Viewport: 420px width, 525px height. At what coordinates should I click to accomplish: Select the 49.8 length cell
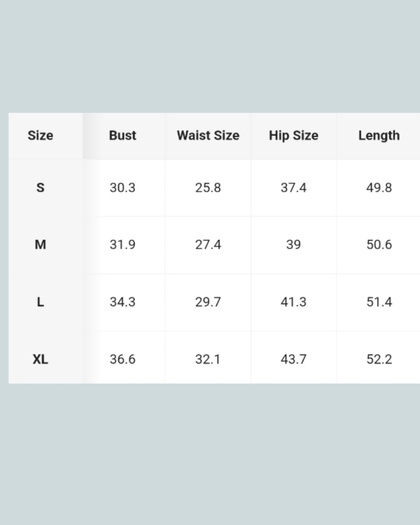(x=379, y=188)
